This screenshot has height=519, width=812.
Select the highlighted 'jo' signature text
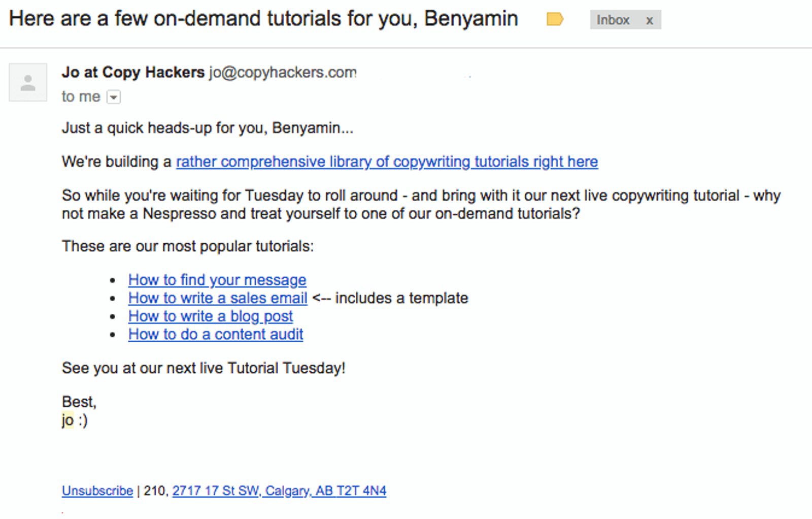coord(66,420)
